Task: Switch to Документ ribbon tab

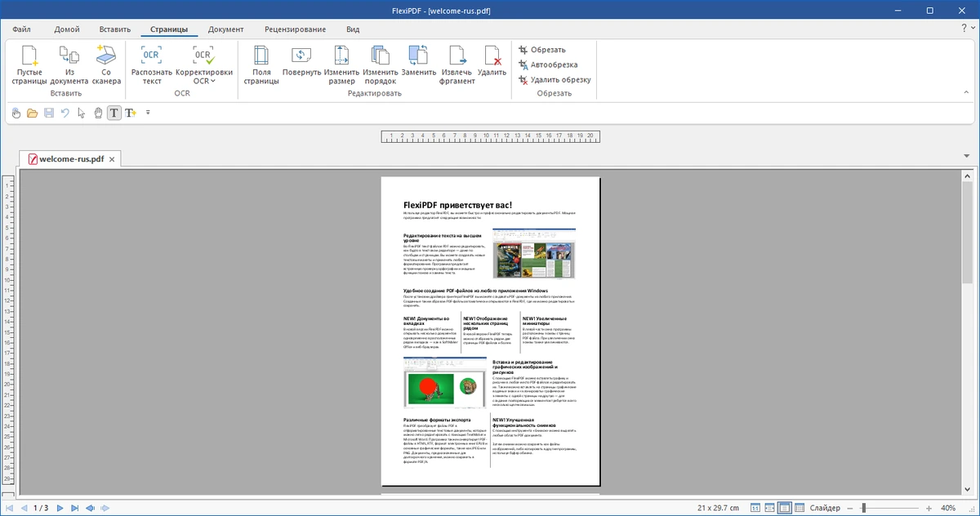Action: 225,29
